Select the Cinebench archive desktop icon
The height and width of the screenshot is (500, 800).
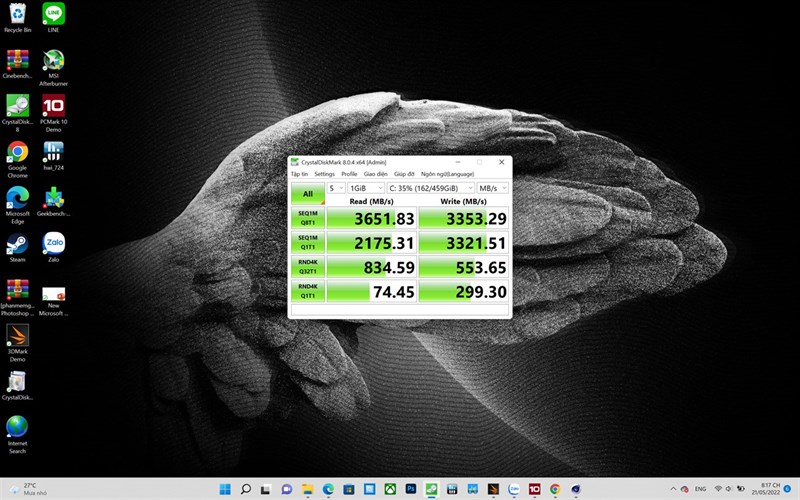pos(17,63)
